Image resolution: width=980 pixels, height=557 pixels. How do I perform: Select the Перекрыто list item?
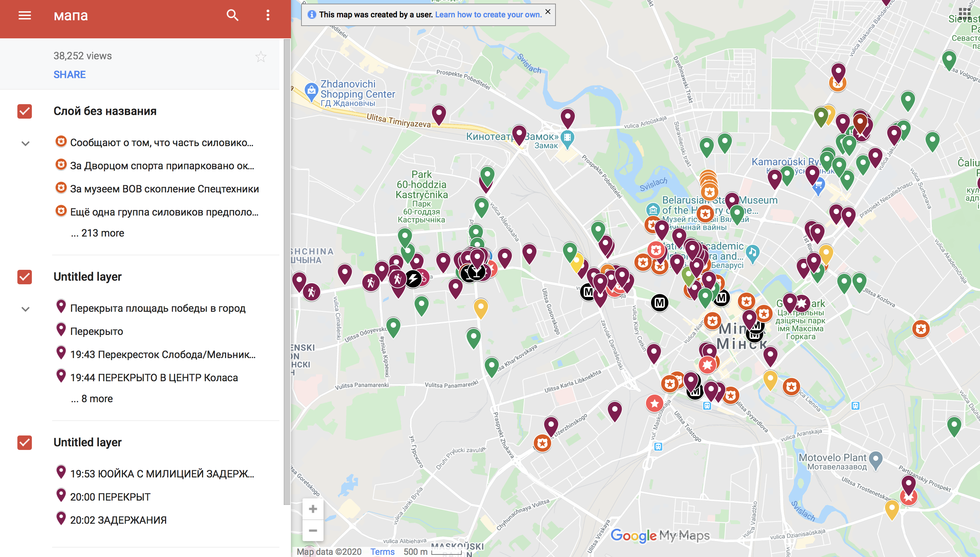(96, 331)
